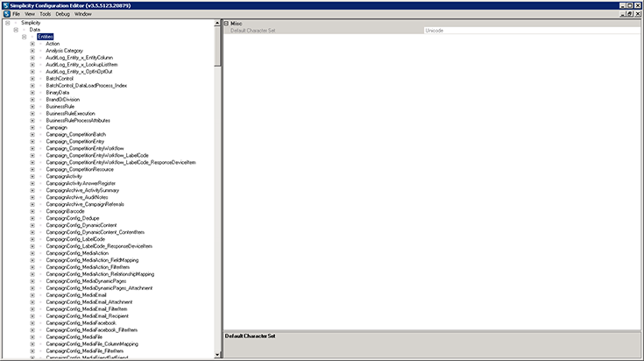Expand the BusinessRule entity node
644x361 pixels.
point(32,107)
